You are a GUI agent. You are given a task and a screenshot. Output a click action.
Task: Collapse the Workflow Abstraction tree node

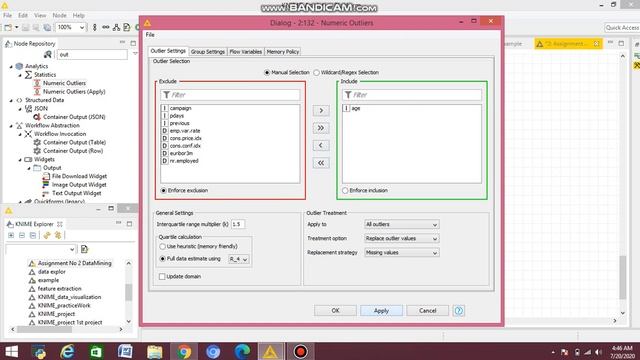(11, 125)
